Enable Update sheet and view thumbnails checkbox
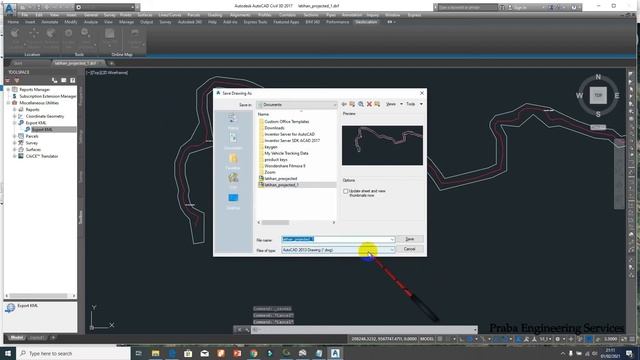The height and width of the screenshot is (360, 640). click(x=346, y=191)
